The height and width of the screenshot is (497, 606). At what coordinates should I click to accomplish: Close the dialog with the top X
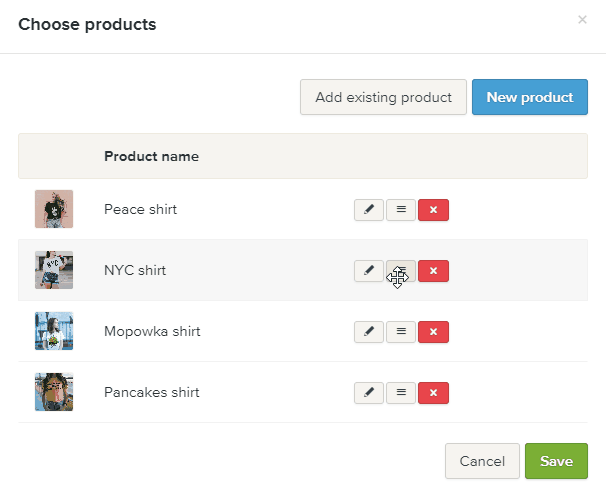[x=582, y=19]
